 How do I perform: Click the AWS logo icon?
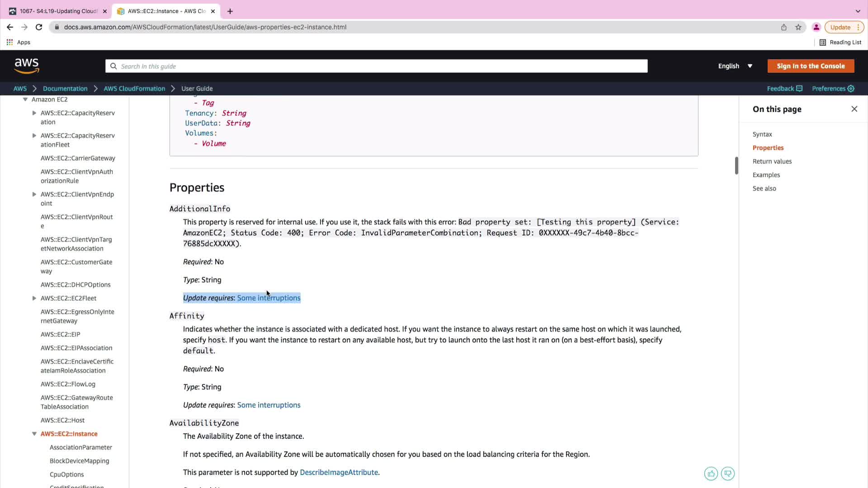click(x=27, y=66)
